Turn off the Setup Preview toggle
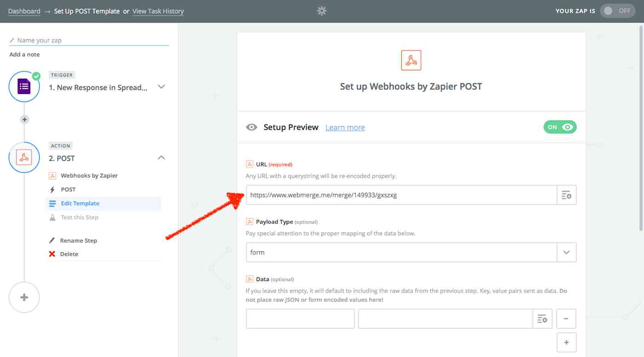 560,127
